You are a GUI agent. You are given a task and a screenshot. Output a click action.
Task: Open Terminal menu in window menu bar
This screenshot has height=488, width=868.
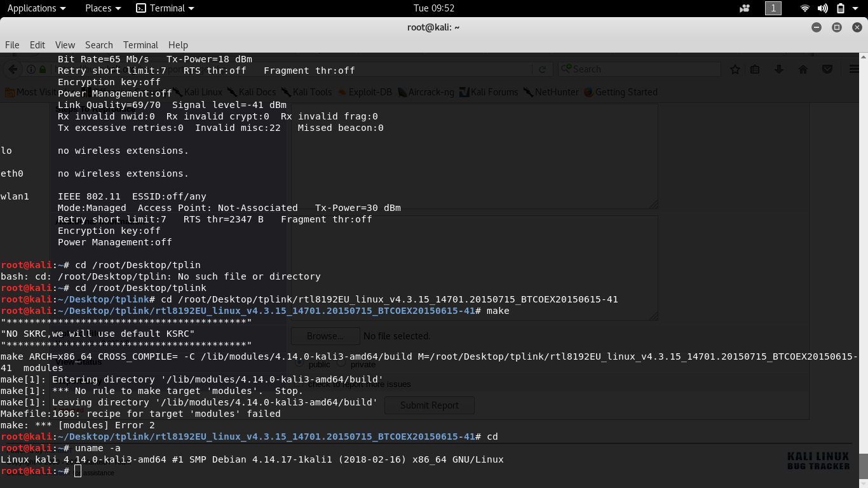pyautogui.click(x=140, y=44)
